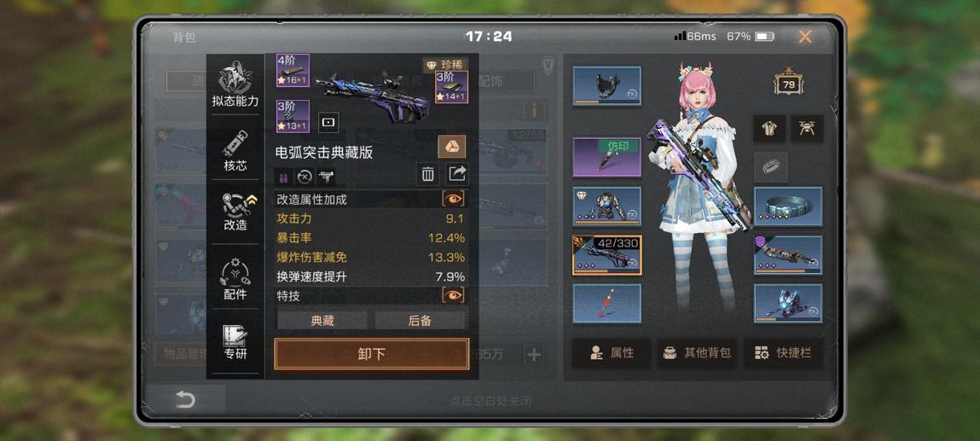Open the 配件 attachments icon
The width and height of the screenshot is (980, 441).
click(235, 279)
